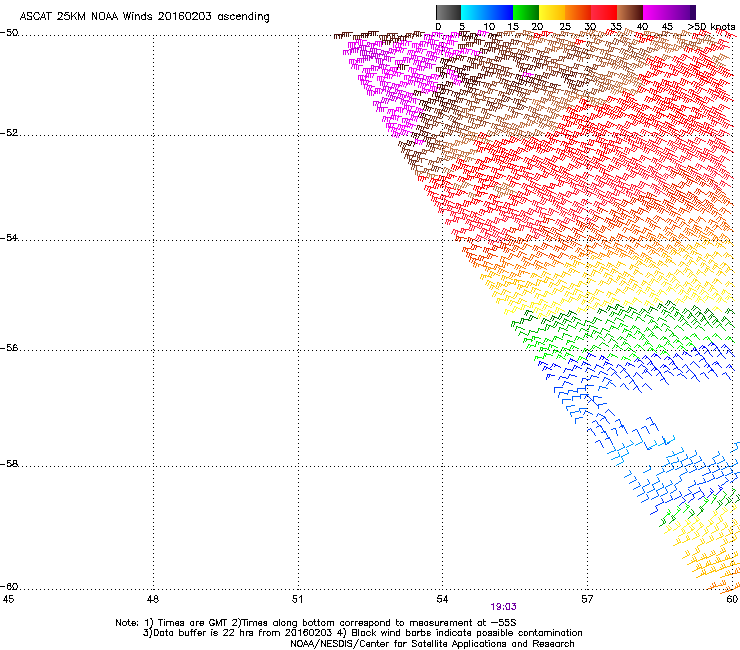The image size is (740, 650).
Task: Click the 'Times are GMT' note line
Action: tap(316, 623)
